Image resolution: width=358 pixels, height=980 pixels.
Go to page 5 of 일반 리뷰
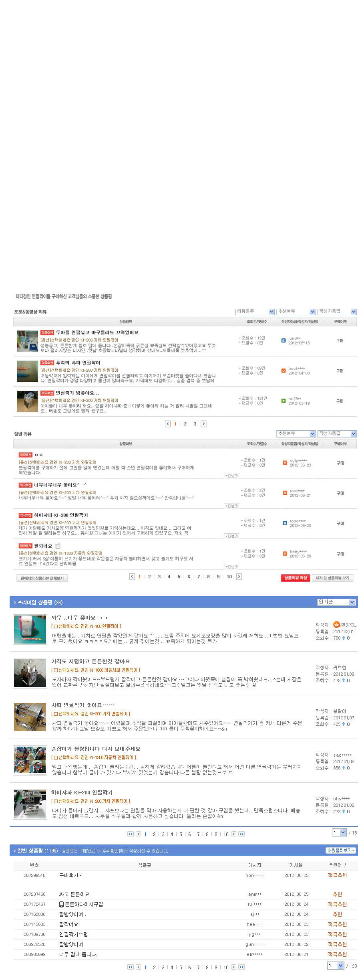179,577
